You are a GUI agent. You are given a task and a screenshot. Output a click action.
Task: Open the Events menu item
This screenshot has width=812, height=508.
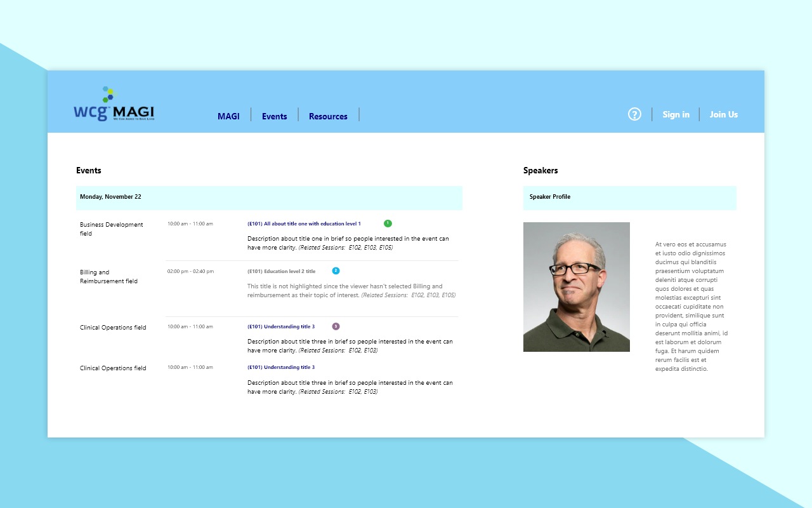pyautogui.click(x=275, y=116)
